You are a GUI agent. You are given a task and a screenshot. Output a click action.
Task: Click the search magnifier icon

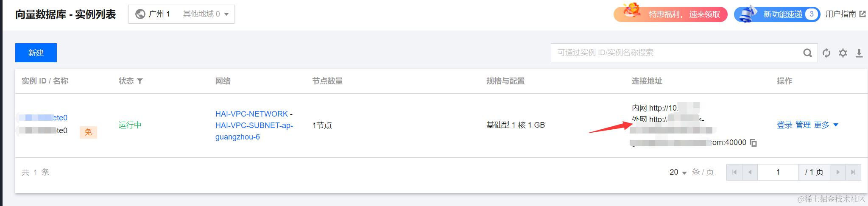pos(807,53)
